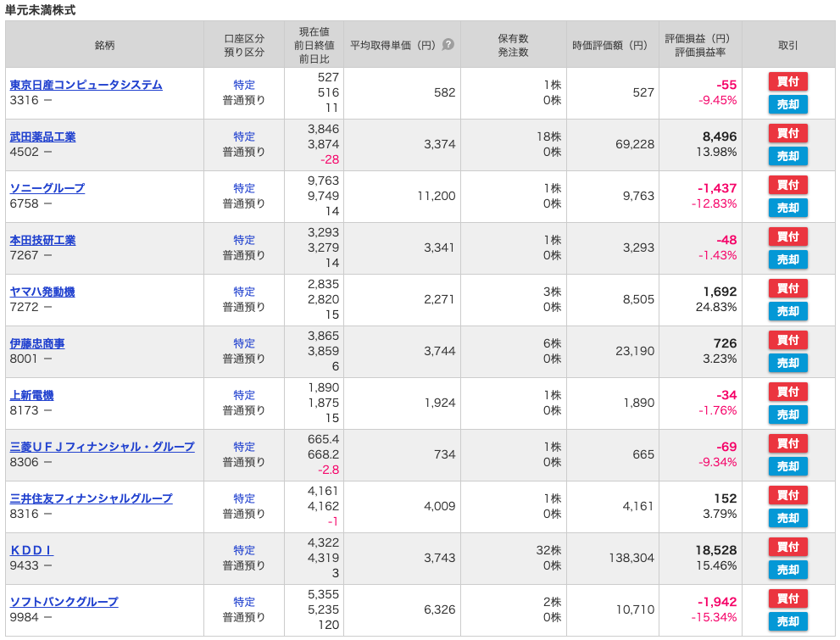840x640 pixels.
Task: Open 三菱UFJフィナンシャル・グループ link
Action: point(103,447)
